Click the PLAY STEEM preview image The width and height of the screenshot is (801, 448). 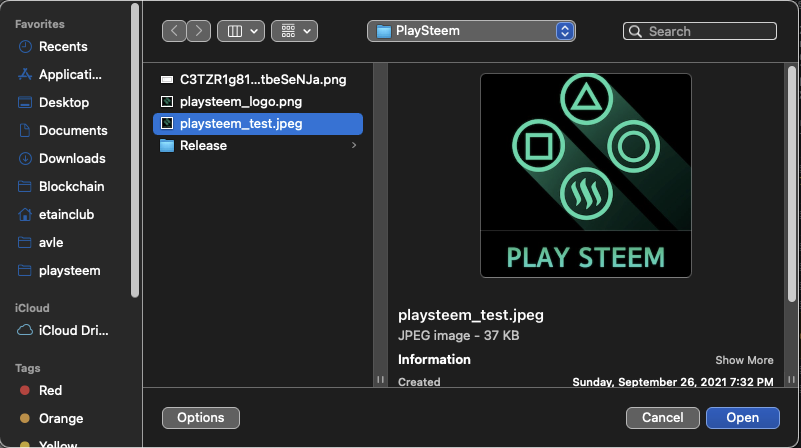tap(586, 176)
